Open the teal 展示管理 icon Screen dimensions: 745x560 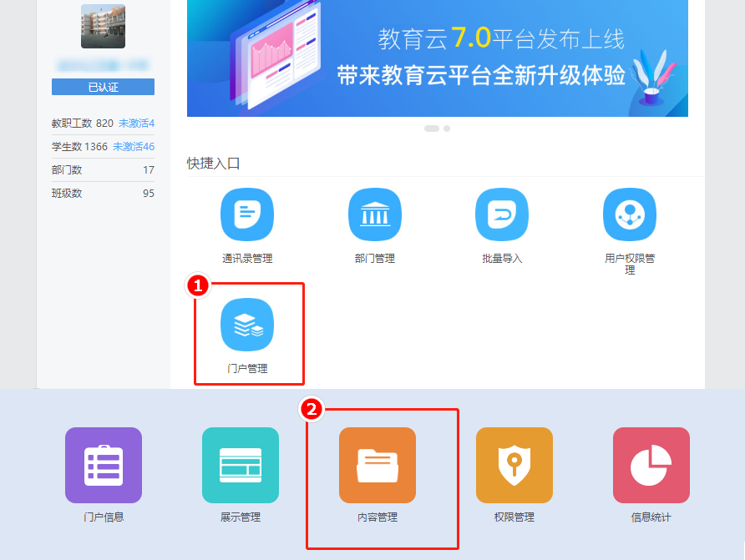click(x=241, y=466)
